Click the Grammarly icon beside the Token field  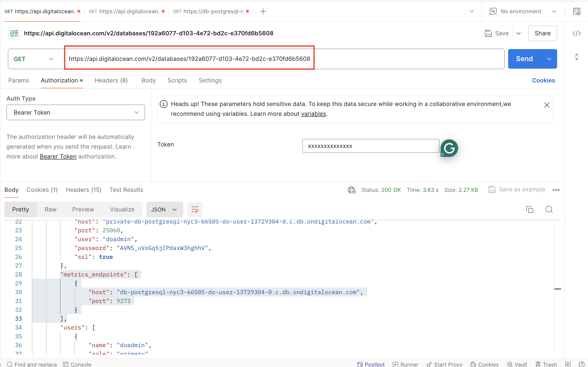point(449,148)
